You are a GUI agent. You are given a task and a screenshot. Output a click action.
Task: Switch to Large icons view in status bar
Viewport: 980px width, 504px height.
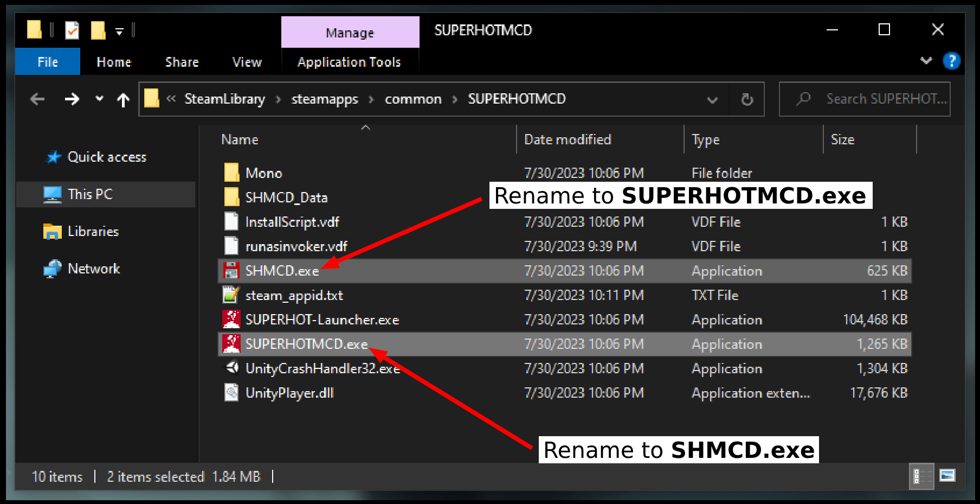click(x=947, y=476)
